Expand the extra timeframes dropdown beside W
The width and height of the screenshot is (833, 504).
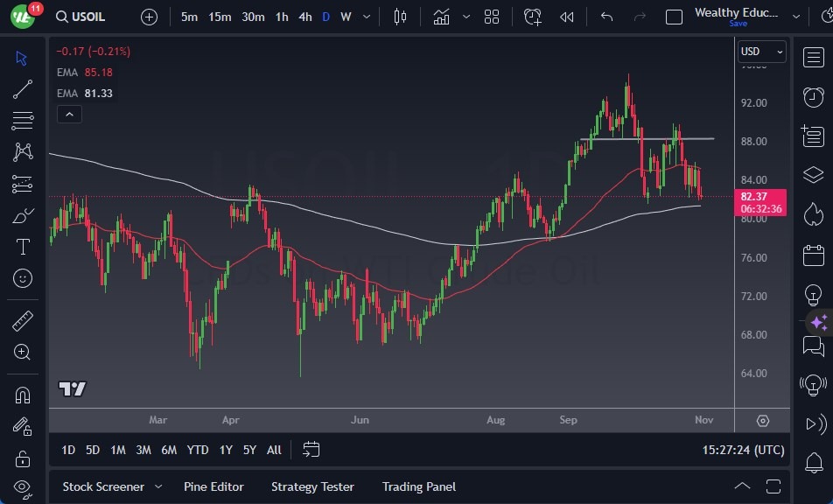tap(365, 16)
